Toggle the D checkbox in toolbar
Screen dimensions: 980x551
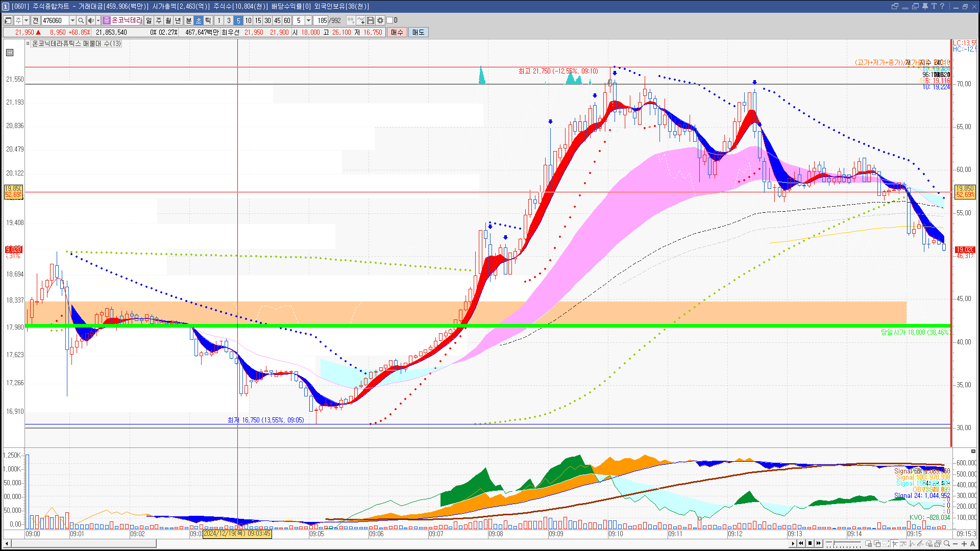[x=390, y=20]
